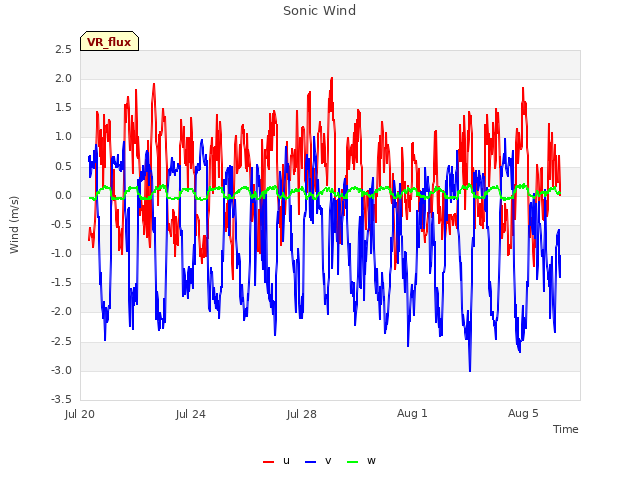Toggle the w series legend entry

coord(361,461)
